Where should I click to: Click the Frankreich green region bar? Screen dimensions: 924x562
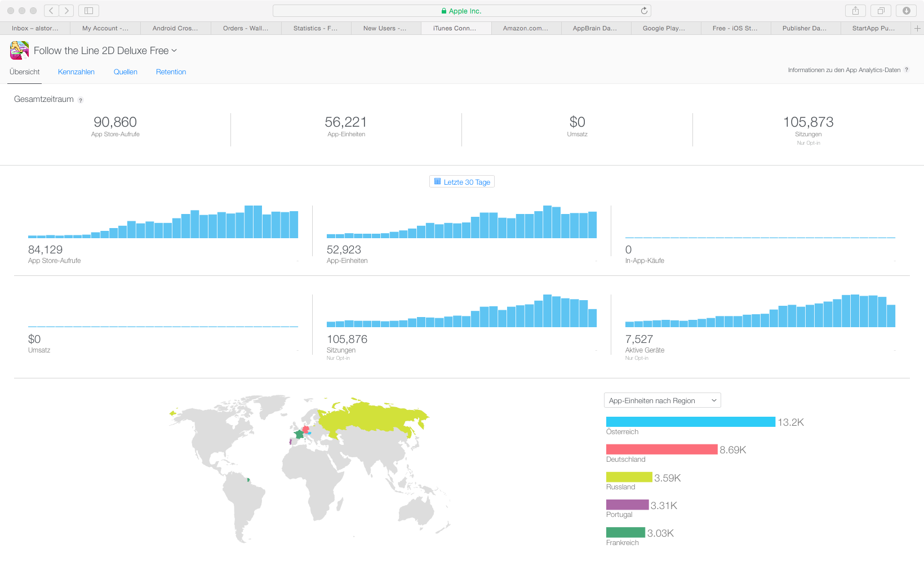click(625, 532)
